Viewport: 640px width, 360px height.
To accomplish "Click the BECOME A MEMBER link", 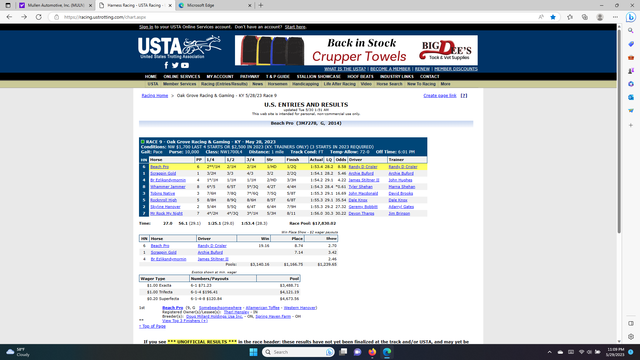I will [x=390, y=69].
